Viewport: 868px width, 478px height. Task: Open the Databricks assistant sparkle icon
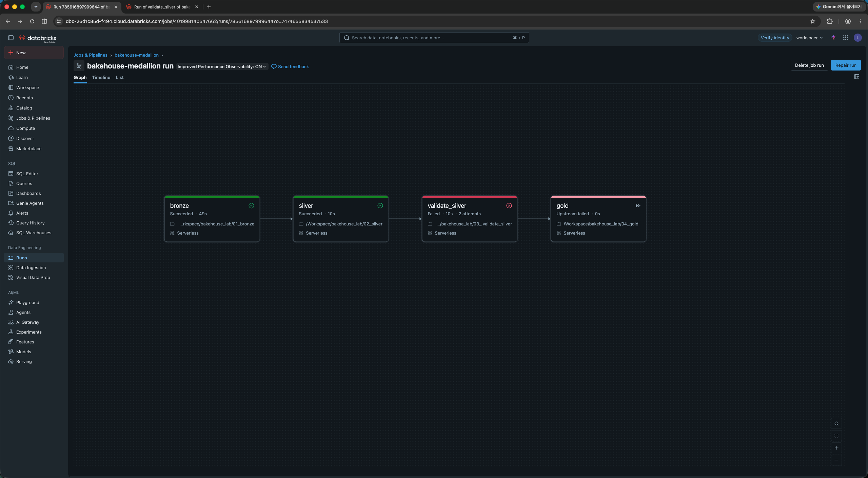pyautogui.click(x=833, y=38)
